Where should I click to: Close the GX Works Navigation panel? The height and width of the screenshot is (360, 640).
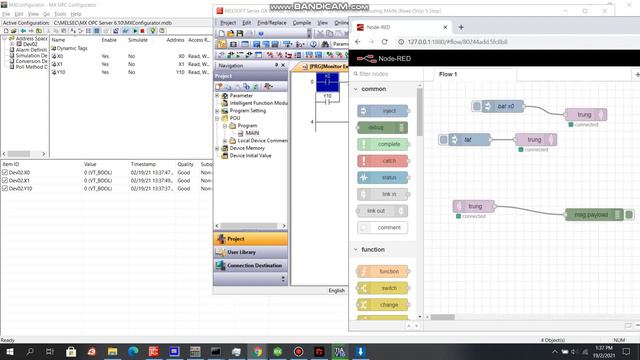point(283,65)
